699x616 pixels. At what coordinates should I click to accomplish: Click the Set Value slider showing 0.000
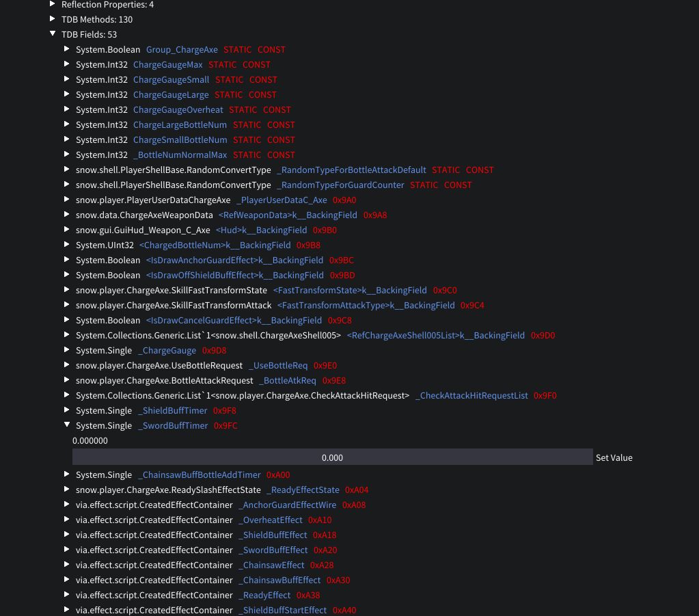(332, 457)
